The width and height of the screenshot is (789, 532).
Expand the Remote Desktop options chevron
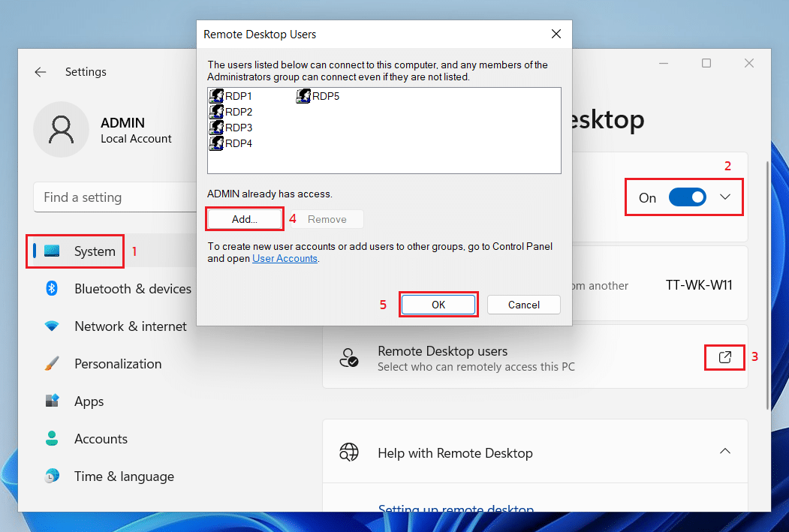[725, 197]
